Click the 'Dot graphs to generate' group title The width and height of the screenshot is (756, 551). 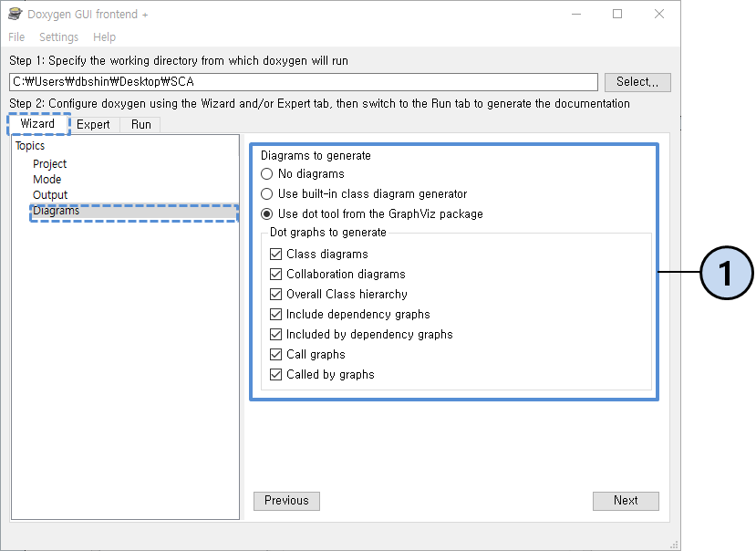click(x=328, y=232)
